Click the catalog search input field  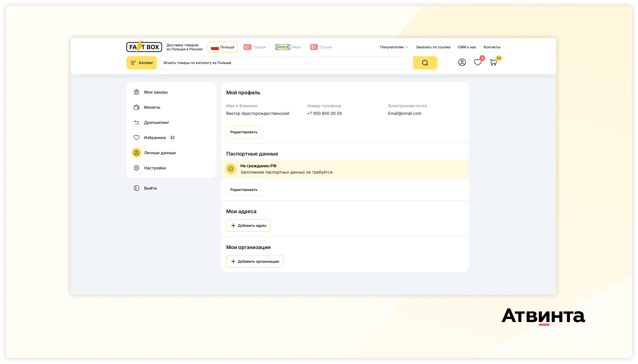(286, 63)
